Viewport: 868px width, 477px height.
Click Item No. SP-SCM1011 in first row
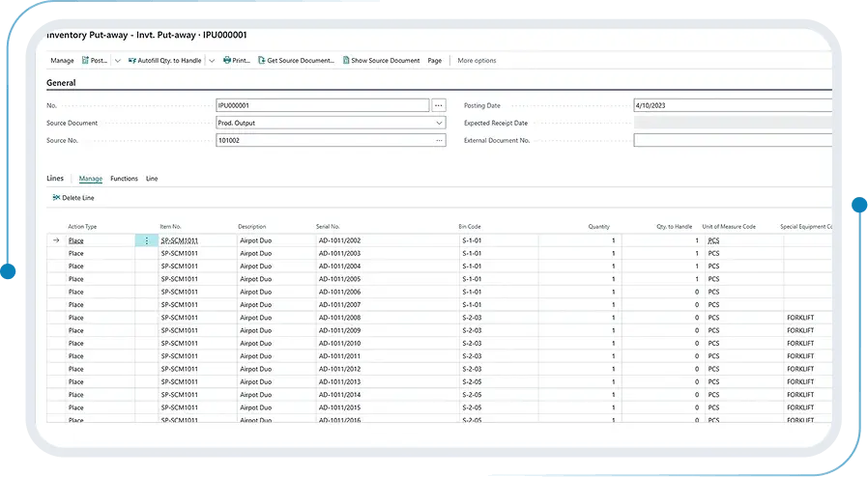tap(180, 240)
